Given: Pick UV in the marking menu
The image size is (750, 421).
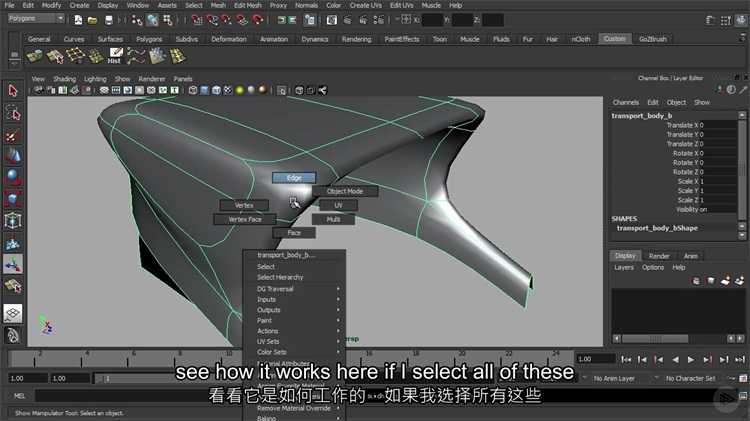Looking at the screenshot, I should click(338, 205).
